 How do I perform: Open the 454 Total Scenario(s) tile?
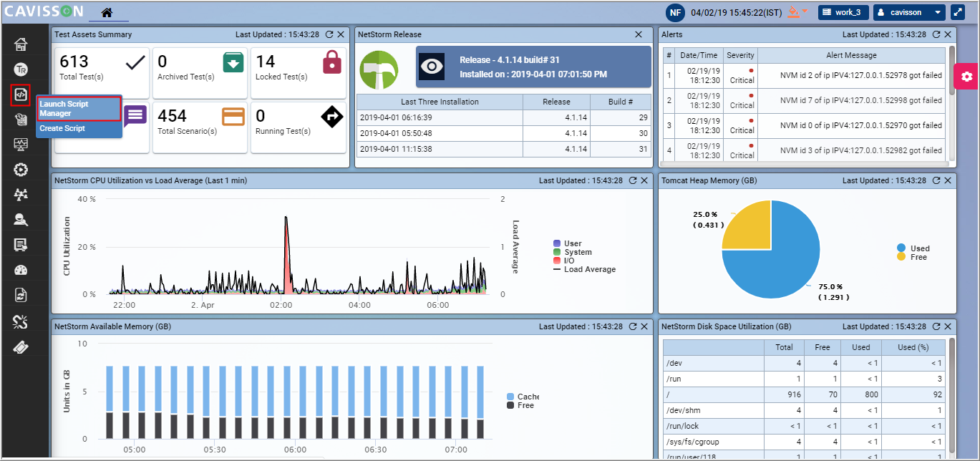pyautogui.click(x=200, y=127)
